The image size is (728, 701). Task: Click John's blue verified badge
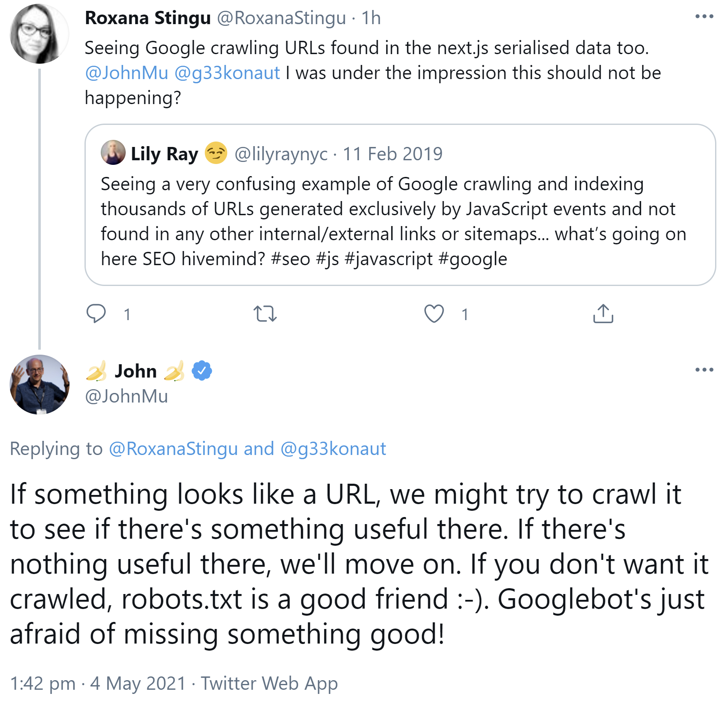202,370
